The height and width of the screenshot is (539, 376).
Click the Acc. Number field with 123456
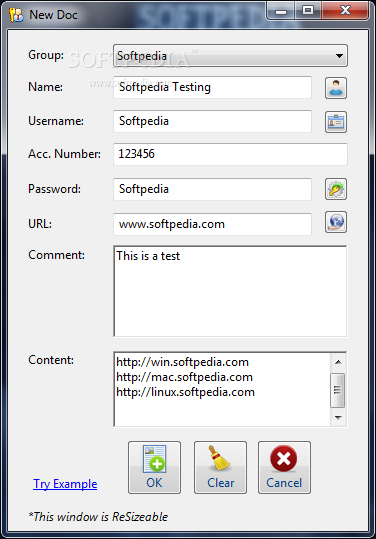(x=230, y=154)
